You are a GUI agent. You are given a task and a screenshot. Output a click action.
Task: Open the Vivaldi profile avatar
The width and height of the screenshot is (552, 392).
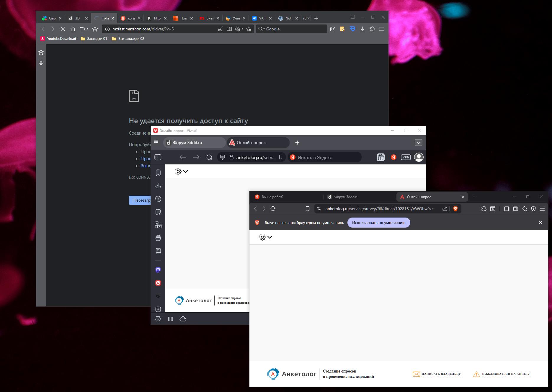point(419,157)
